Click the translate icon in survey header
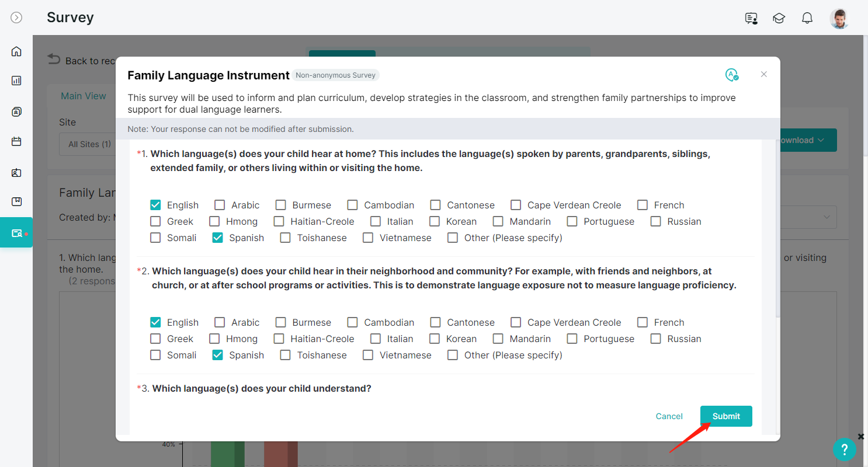 point(732,75)
